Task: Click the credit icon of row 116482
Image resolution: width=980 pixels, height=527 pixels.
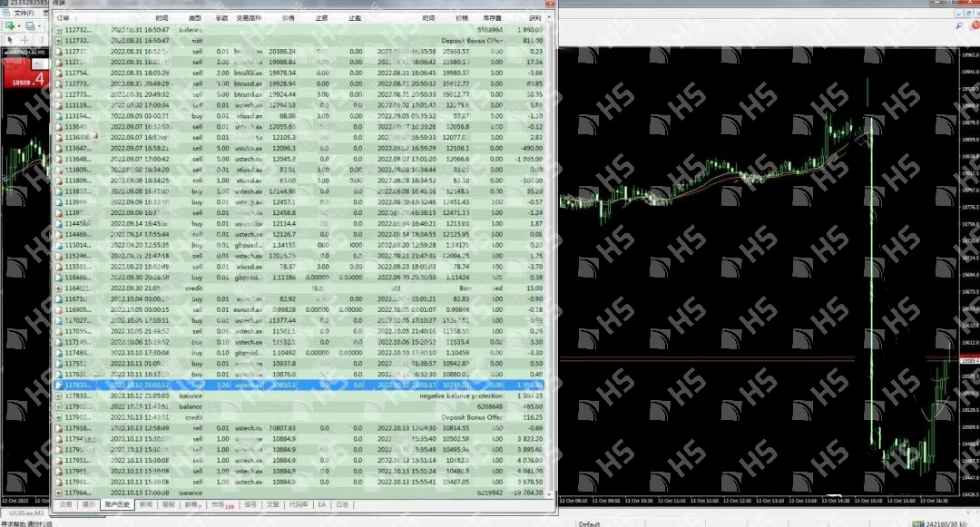Action: pos(59,288)
